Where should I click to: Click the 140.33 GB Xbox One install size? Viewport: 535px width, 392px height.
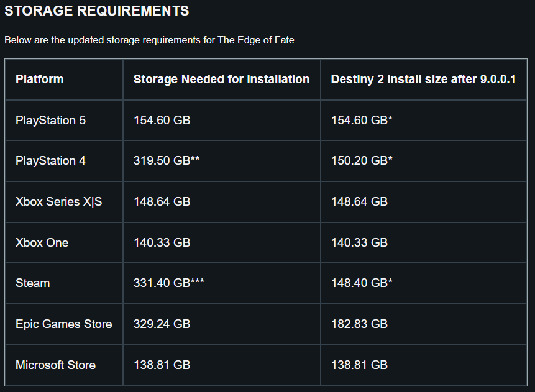click(359, 242)
